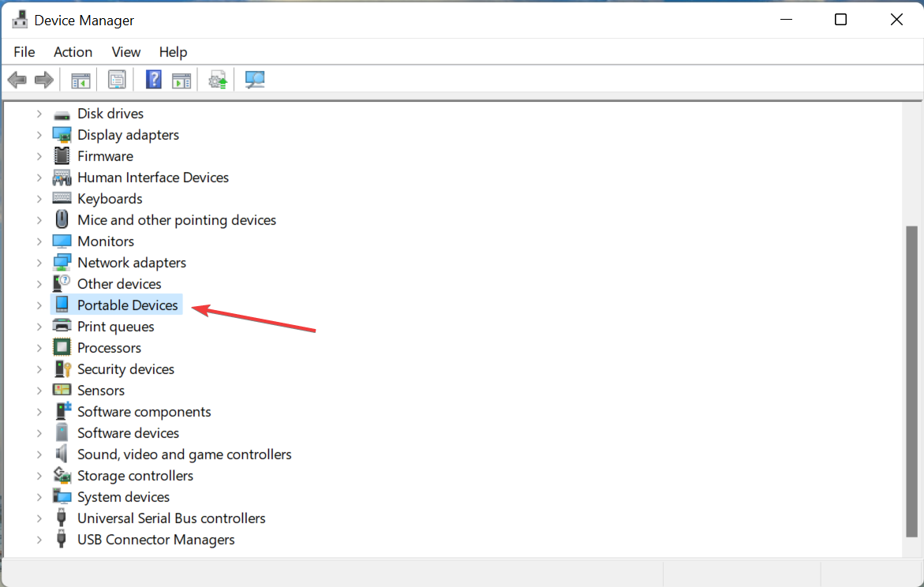Expand the Network adapters node
Image resolution: width=924 pixels, height=587 pixels.
pos(39,262)
